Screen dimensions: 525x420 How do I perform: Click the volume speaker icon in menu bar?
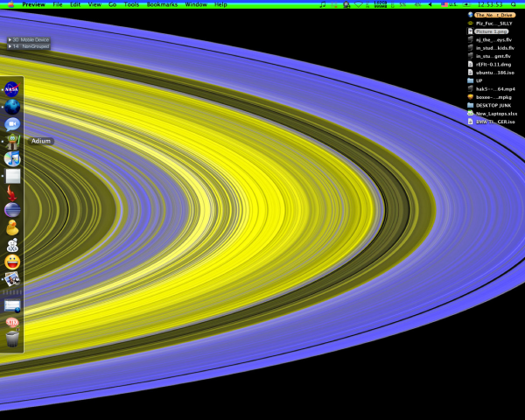430,4
